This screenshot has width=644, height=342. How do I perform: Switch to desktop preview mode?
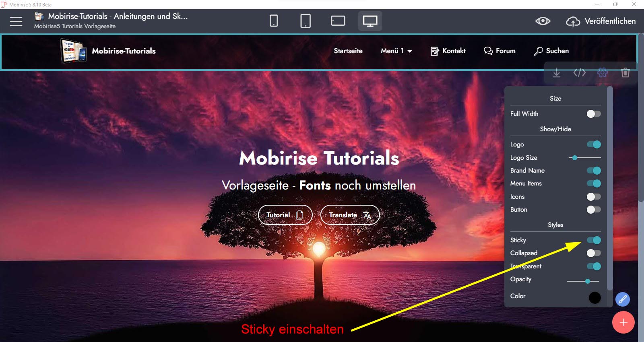(370, 21)
